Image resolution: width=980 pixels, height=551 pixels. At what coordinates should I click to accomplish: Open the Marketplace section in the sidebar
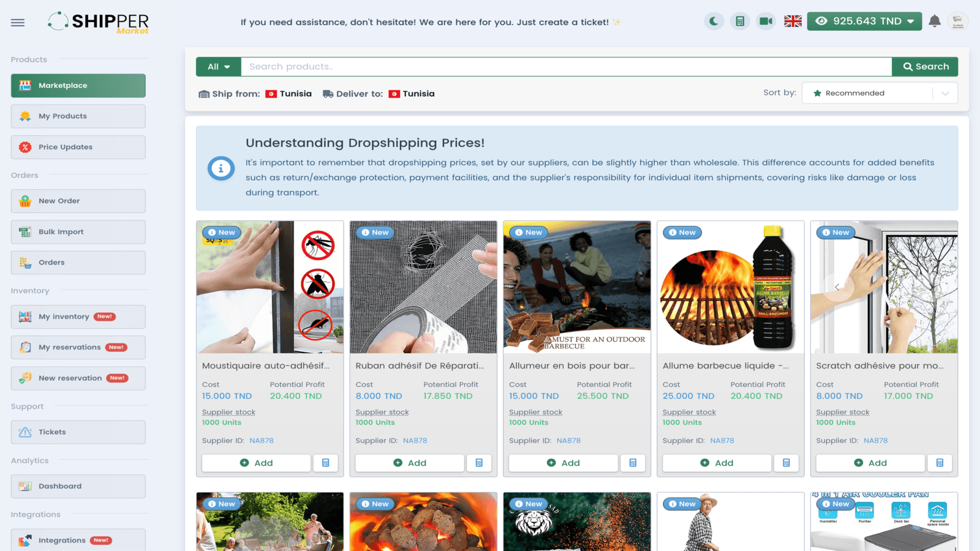(78, 86)
